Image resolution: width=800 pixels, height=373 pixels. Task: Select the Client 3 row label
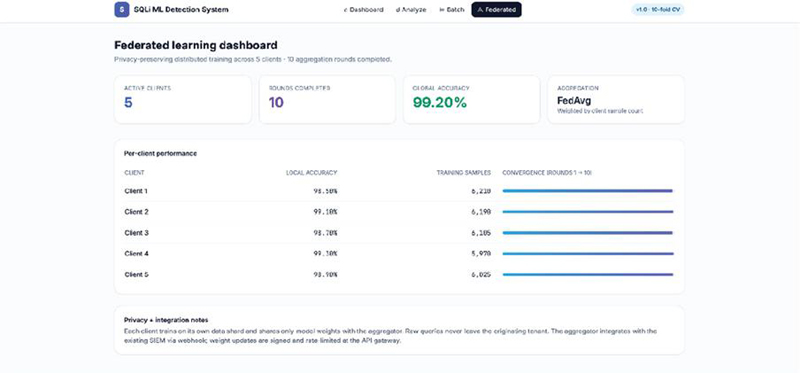point(136,233)
